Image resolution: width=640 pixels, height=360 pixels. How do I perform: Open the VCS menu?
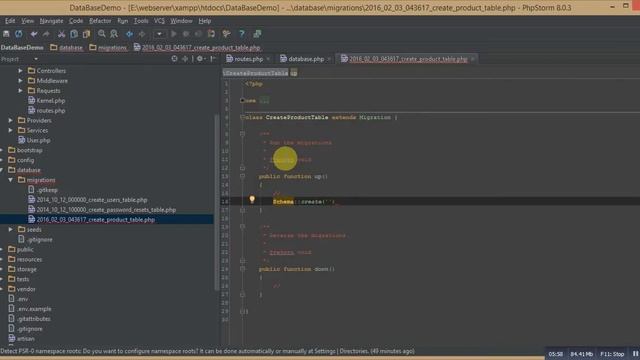(x=159, y=21)
